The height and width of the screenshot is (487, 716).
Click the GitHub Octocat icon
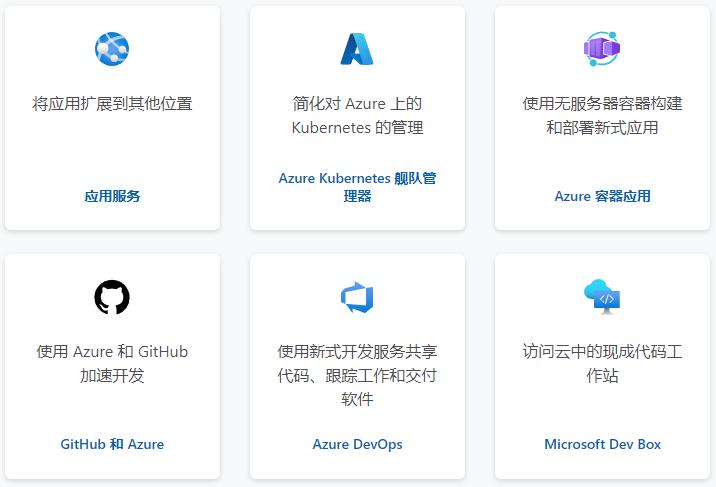[112, 297]
